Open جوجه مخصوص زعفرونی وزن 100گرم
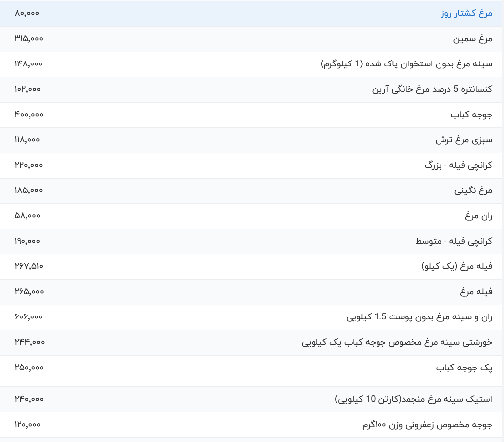Image resolution: width=504 pixels, height=442 pixels. (427, 425)
